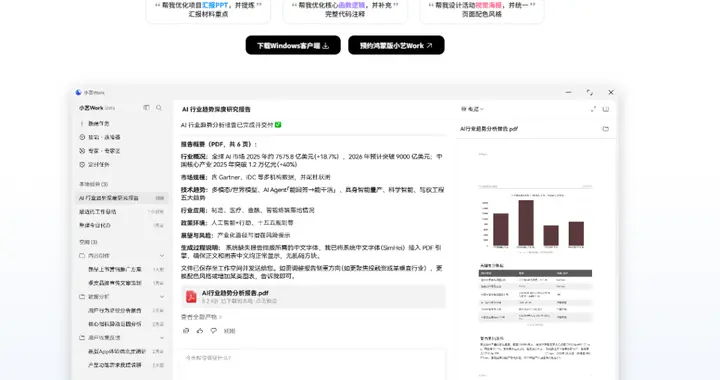Viewport: 720px width, 380px height.
Task: Click the 小艺Work logo icon in title bar
Action: click(79, 92)
